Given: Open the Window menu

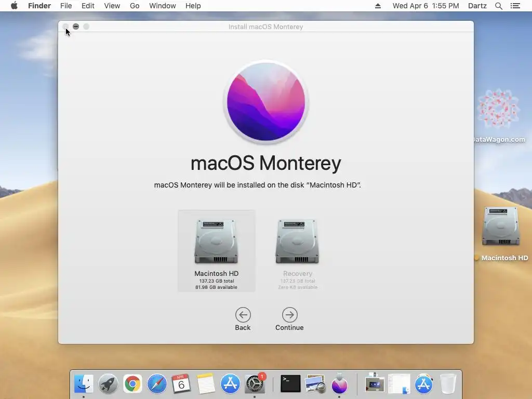Looking at the screenshot, I should coord(163,6).
